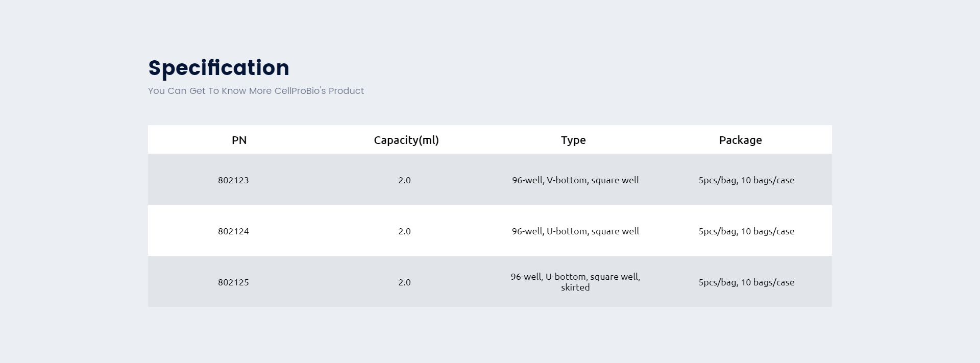
Task: Click the U-bottom, square well type for 802124
Action: pyautogui.click(x=575, y=231)
